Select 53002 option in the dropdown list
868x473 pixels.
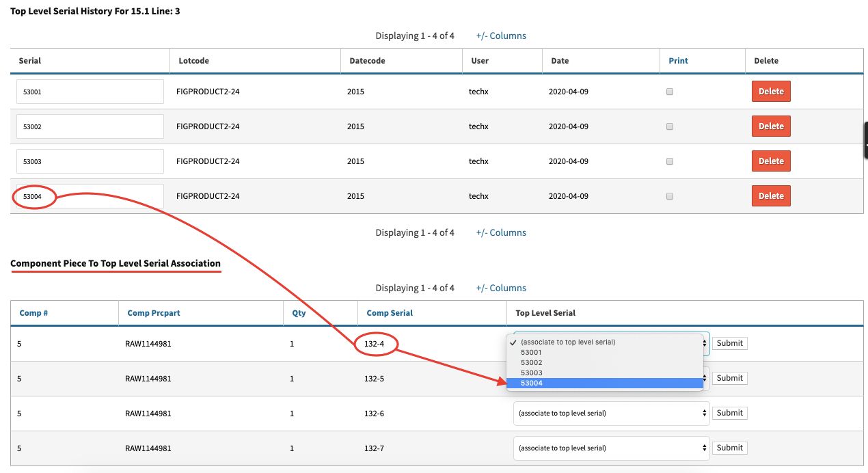[604, 362]
